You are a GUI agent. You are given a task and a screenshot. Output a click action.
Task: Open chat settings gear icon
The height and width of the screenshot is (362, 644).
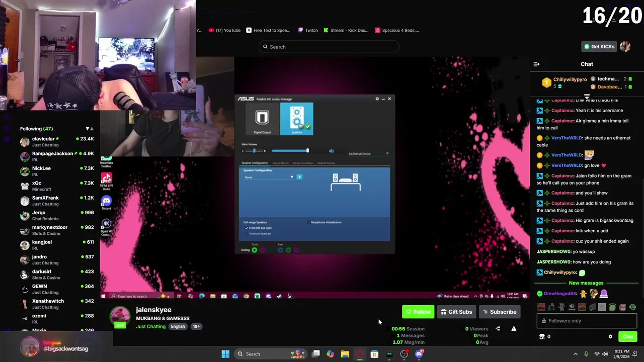(610, 337)
